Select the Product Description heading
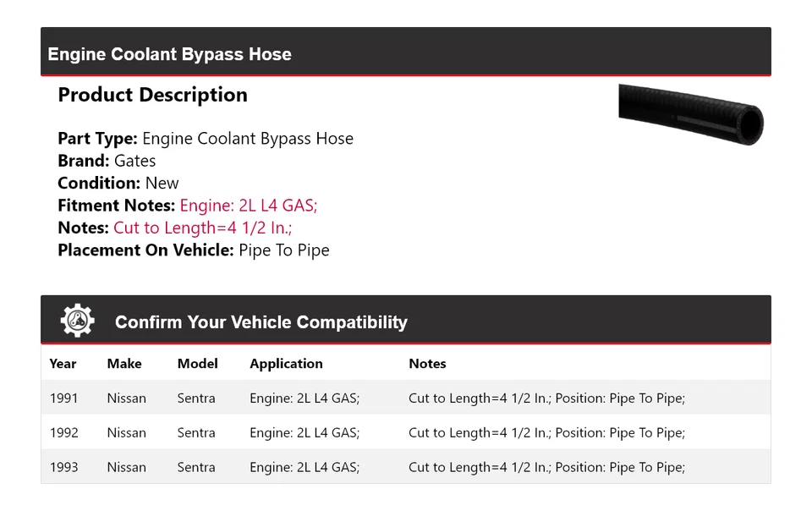Screen dimensions: 812x511 pos(152,95)
